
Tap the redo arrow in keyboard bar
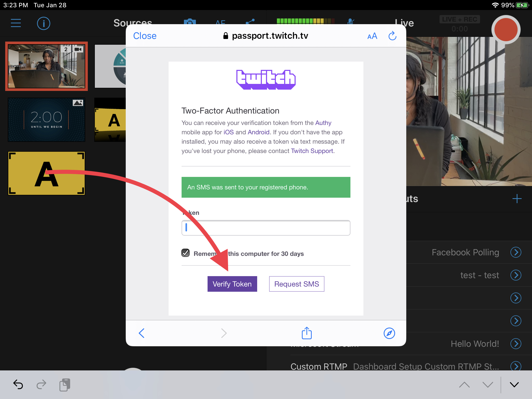click(41, 384)
